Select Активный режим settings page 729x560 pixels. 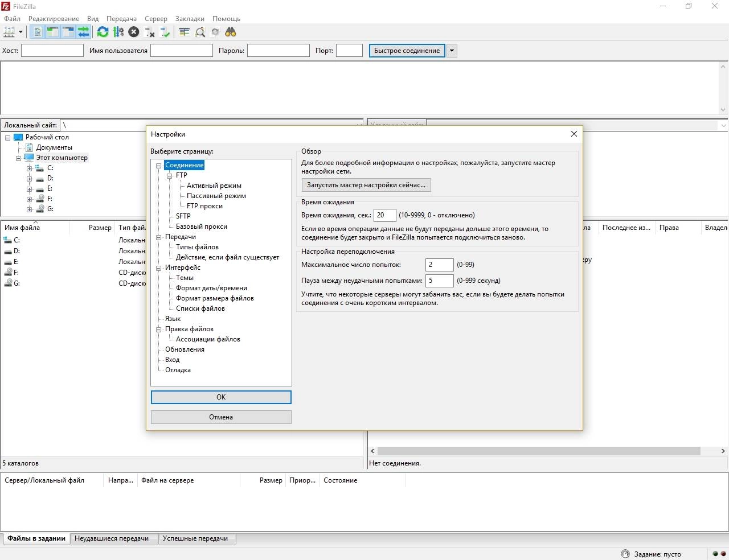pyautogui.click(x=214, y=186)
